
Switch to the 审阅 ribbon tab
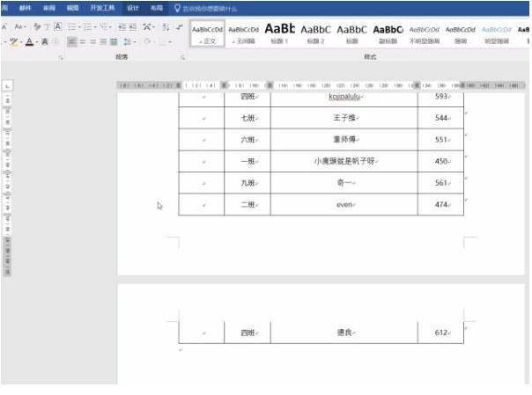pos(49,8)
